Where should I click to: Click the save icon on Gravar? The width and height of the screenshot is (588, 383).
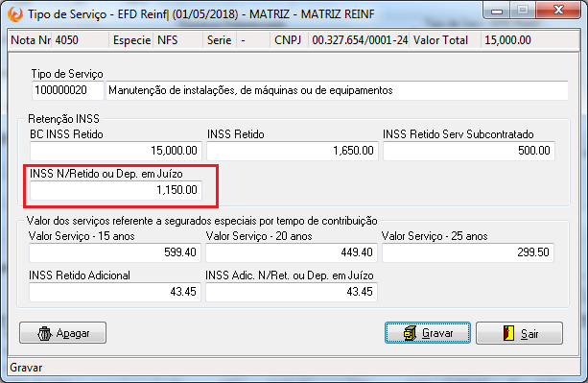point(410,333)
